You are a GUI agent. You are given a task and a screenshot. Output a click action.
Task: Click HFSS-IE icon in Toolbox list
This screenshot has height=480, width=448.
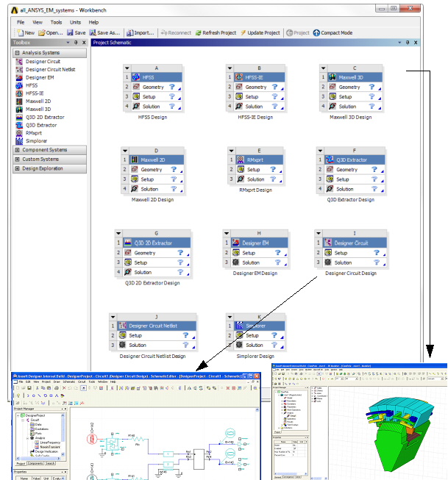[x=19, y=93]
